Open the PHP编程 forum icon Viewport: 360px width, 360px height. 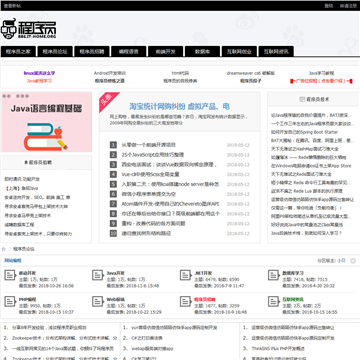pyautogui.click(x=10, y=301)
